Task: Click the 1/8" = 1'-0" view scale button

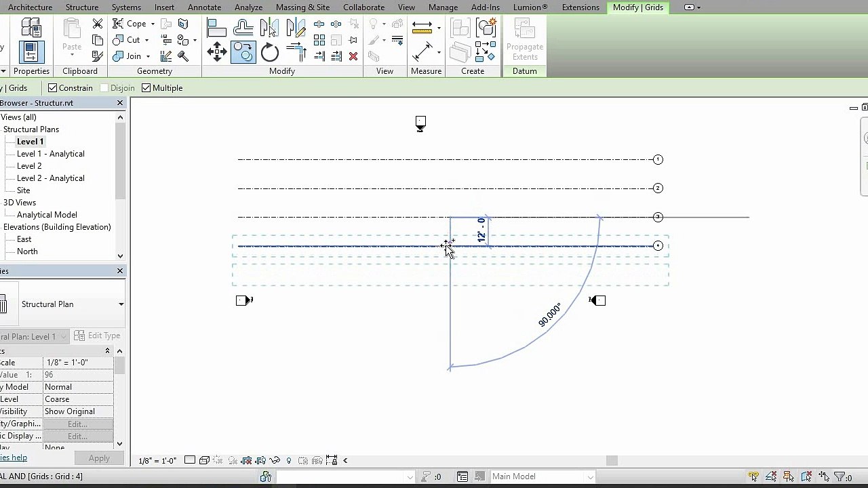Action: point(157,460)
